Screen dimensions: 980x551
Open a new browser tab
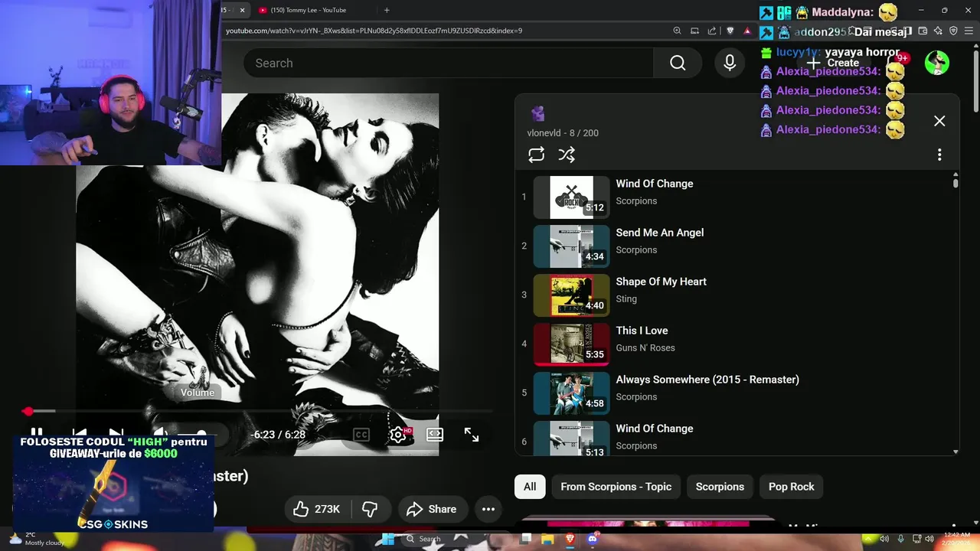387,10
